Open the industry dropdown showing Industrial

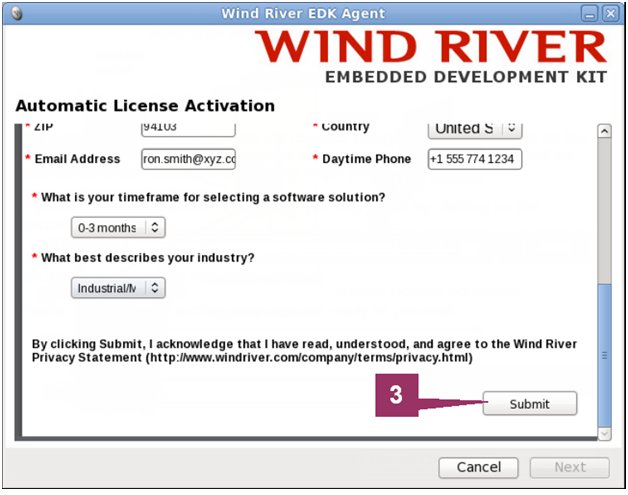click(118, 288)
